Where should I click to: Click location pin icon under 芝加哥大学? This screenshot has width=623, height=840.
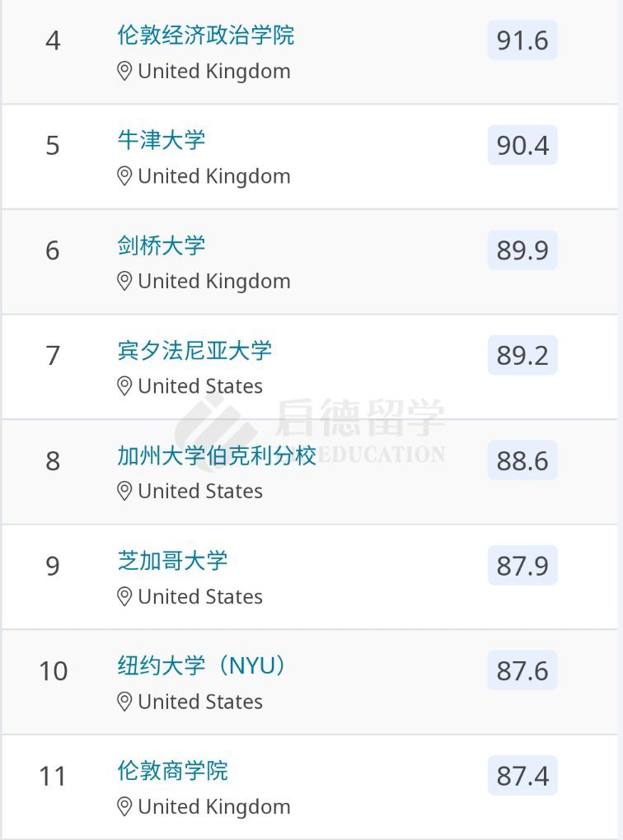124,597
